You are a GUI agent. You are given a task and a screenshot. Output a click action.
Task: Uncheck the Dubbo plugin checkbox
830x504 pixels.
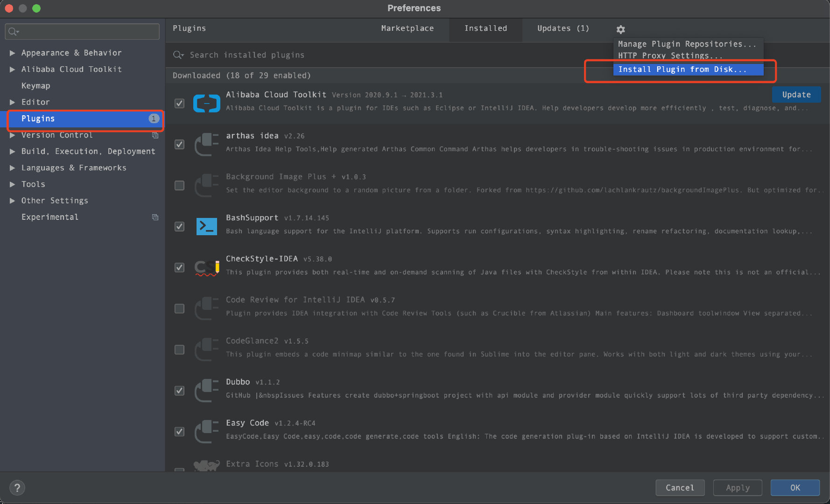coord(179,391)
